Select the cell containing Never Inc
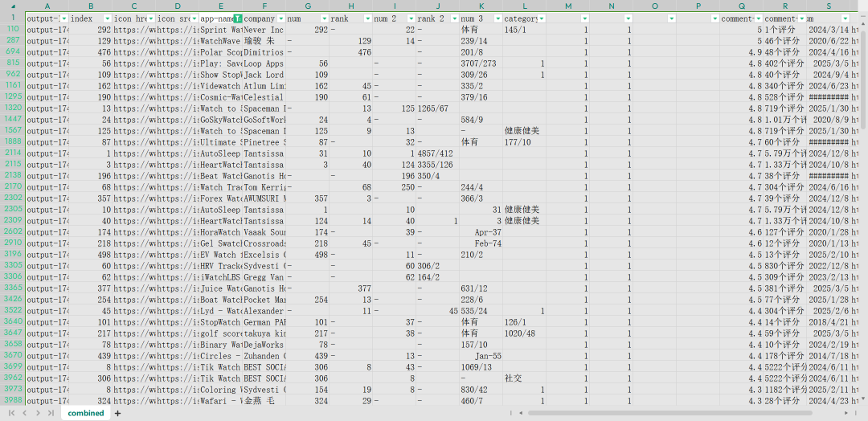 [264, 29]
